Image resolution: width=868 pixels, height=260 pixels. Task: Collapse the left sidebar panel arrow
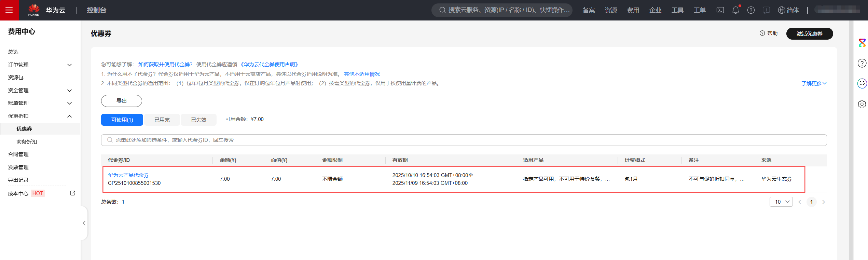click(84, 223)
